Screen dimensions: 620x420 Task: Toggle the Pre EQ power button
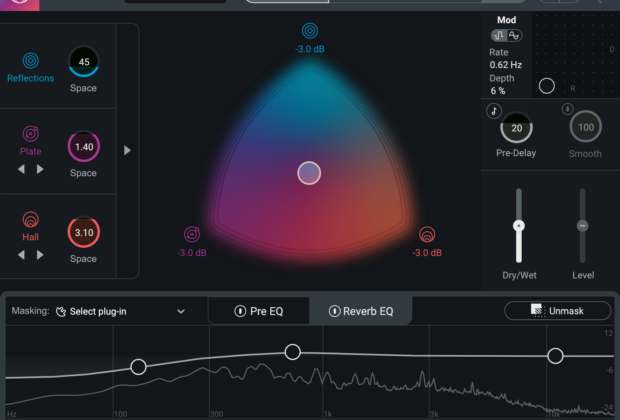tap(240, 311)
